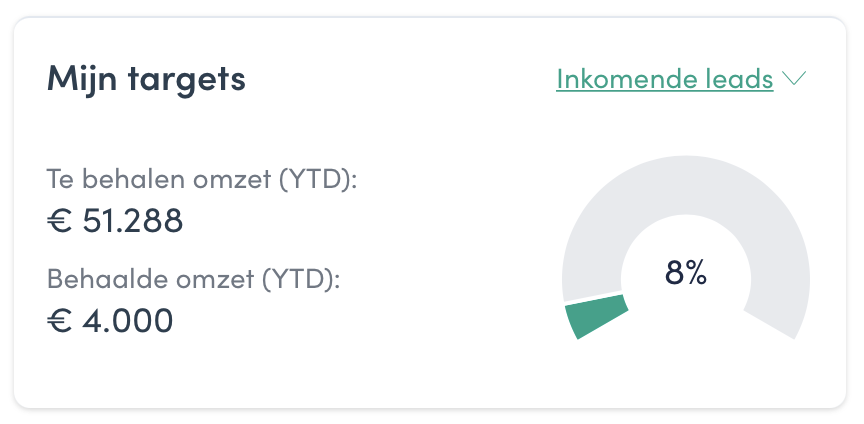Open the Inkomende leads dropdown link
The height and width of the screenshot is (424, 864).
[665, 79]
